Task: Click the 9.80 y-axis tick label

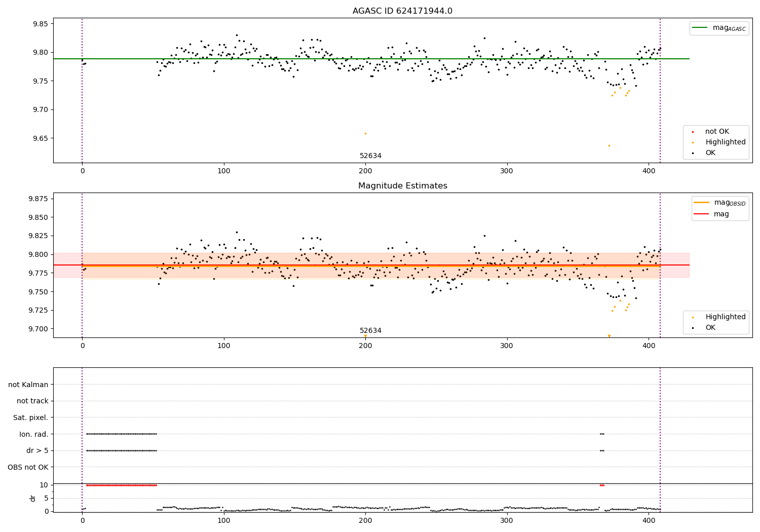Action: (x=41, y=52)
